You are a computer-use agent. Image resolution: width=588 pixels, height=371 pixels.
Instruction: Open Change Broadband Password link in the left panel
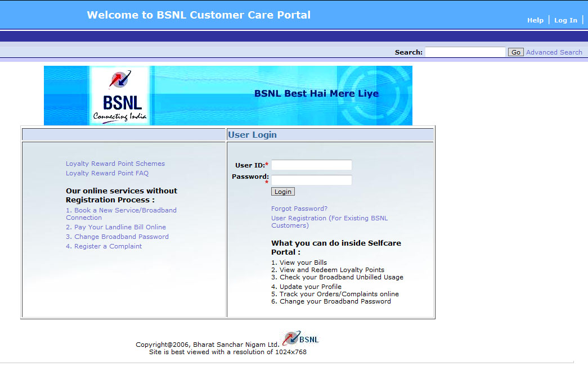click(x=117, y=237)
